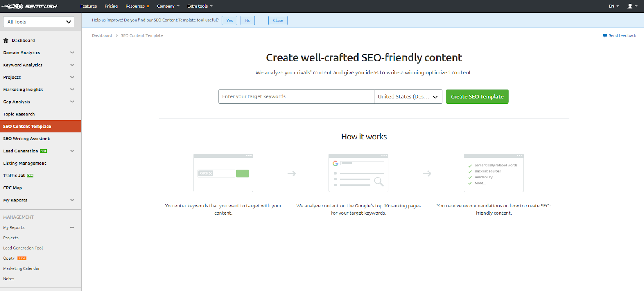Click Create SEO Template button
This screenshot has width=644, height=291.
point(477,96)
